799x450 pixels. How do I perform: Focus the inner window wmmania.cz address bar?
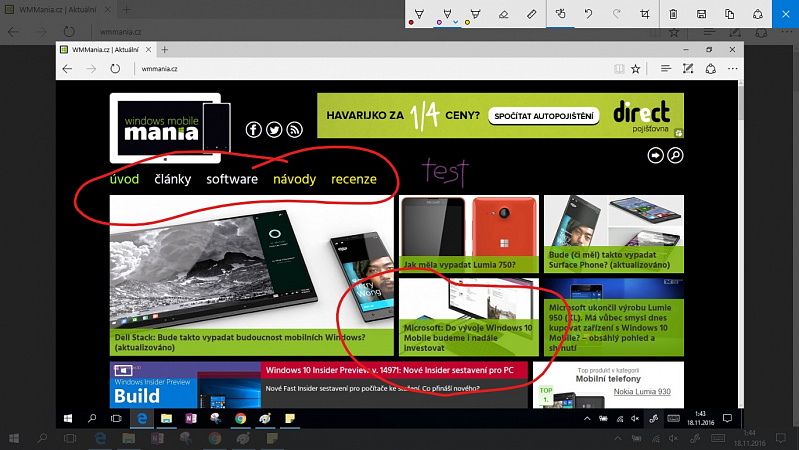pyautogui.click(x=372, y=69)
